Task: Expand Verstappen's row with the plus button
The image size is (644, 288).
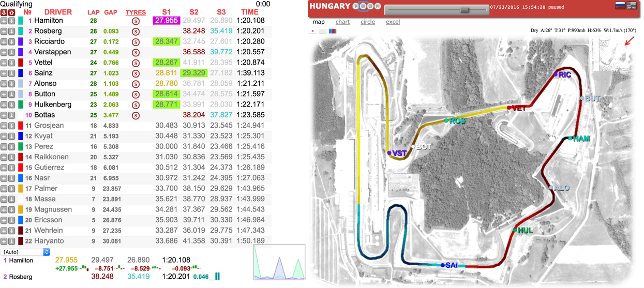Action: (4, 52)
